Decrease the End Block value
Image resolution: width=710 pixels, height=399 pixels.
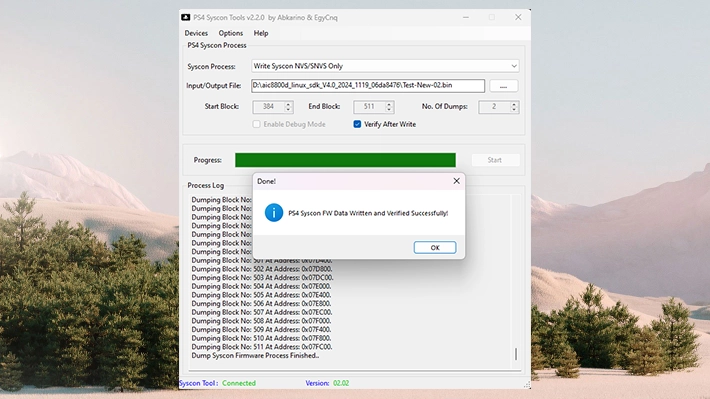[389, 110]
